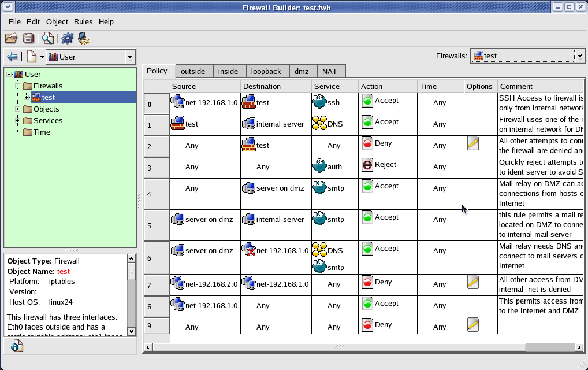This screenshot has width=588, height=370.
Task: Collapse the Firewalls folder expander
Action: pyautogui.click(x=18, y=86)
